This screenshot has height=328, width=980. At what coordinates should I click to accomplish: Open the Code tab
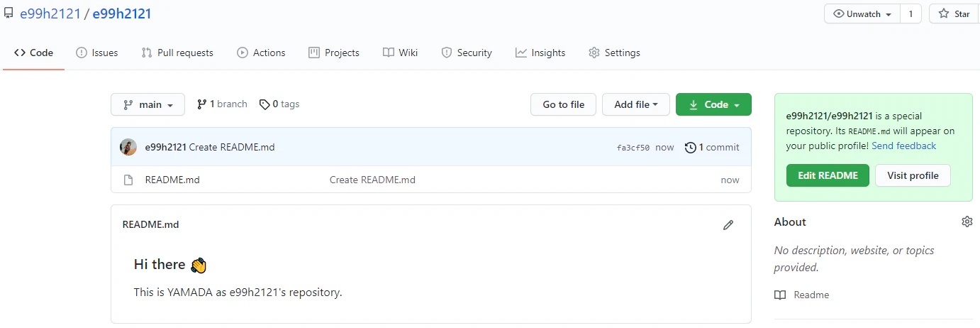click(x=33, y=53)
